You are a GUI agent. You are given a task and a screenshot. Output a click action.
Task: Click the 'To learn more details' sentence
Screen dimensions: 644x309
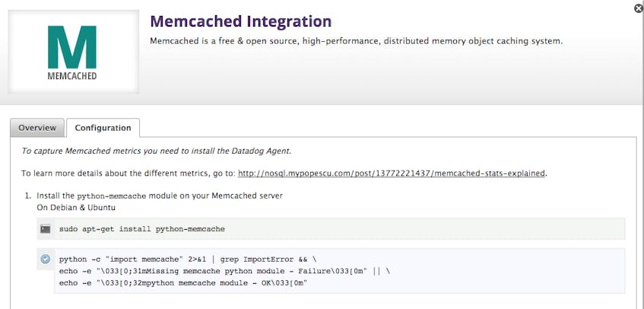tap(284, 173)
